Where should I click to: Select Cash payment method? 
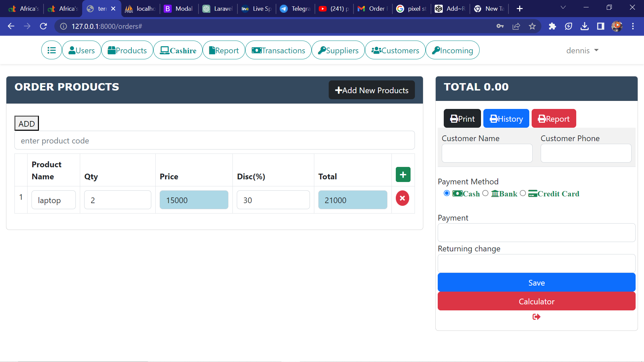point(447,193)
